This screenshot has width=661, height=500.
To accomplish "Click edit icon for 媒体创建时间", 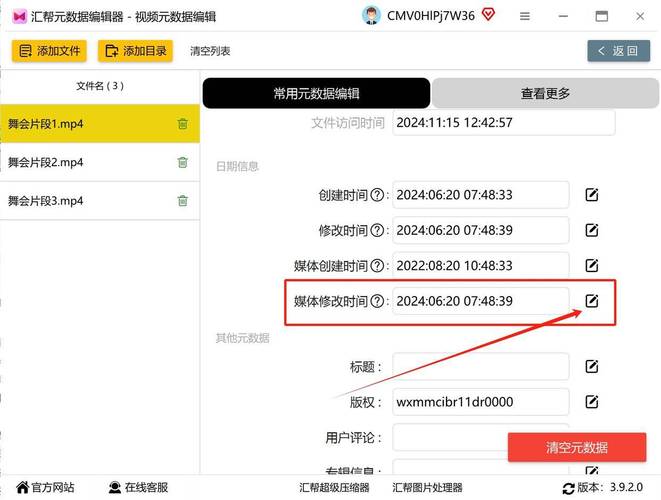I will 592,265.
